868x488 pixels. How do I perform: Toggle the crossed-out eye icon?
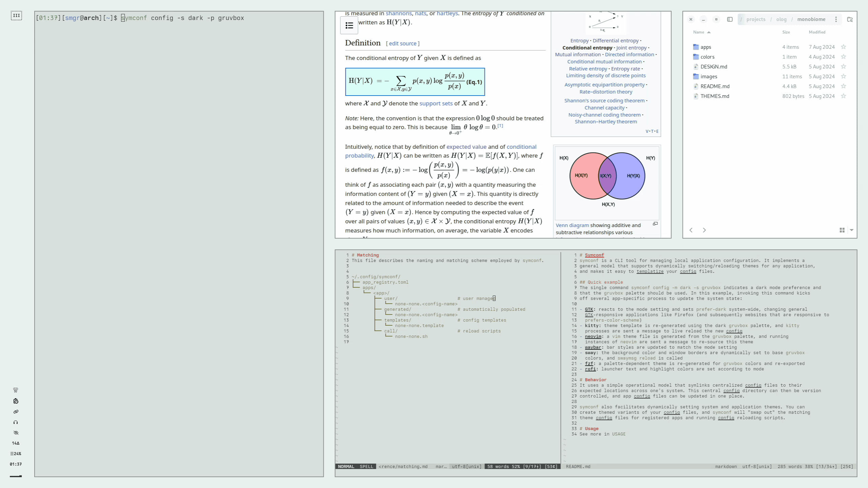[x=16, y=433]
